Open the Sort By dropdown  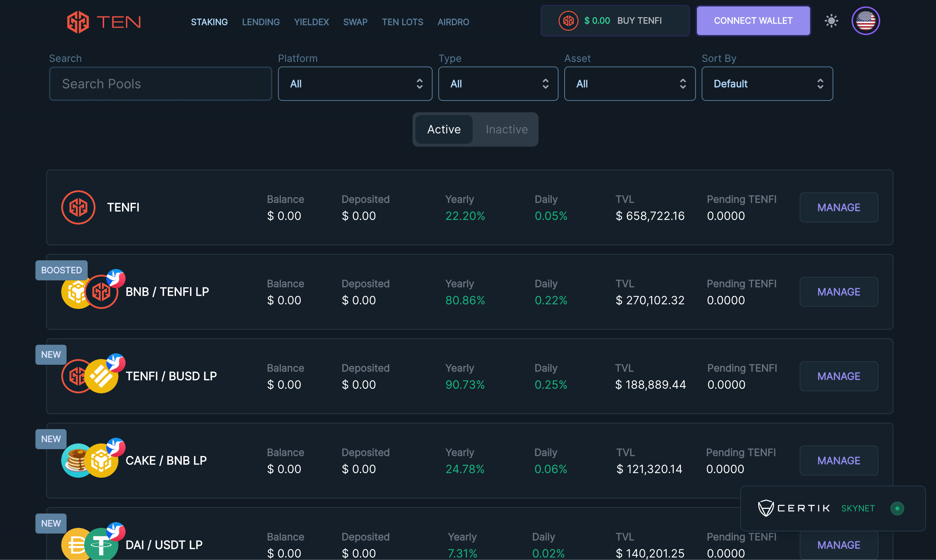tap(767, 84)
